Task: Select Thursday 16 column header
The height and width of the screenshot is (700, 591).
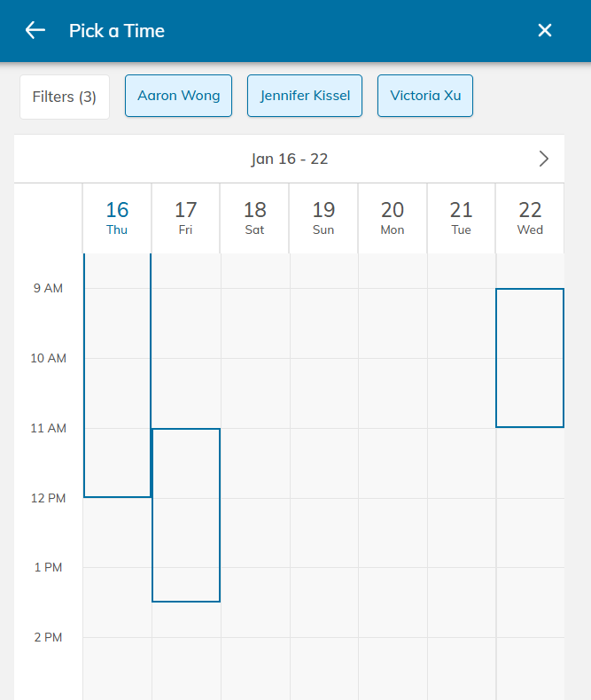Action: (x=117, y=218)
